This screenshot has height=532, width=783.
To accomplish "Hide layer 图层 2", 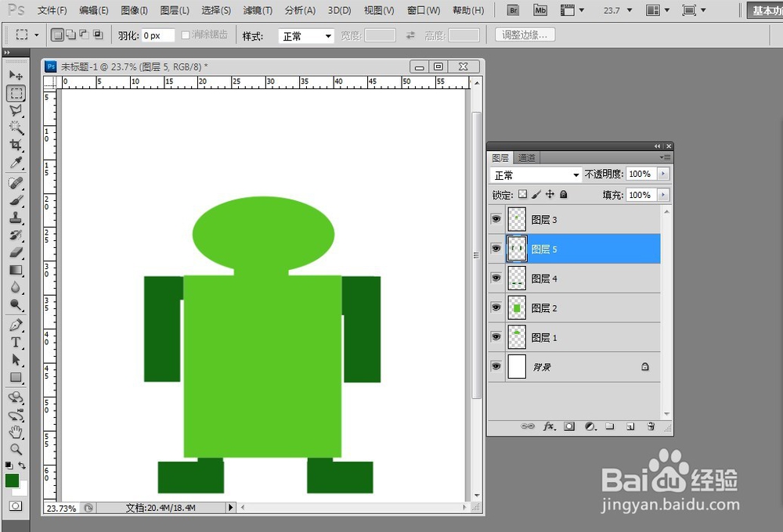I will [x=496, y=307].
